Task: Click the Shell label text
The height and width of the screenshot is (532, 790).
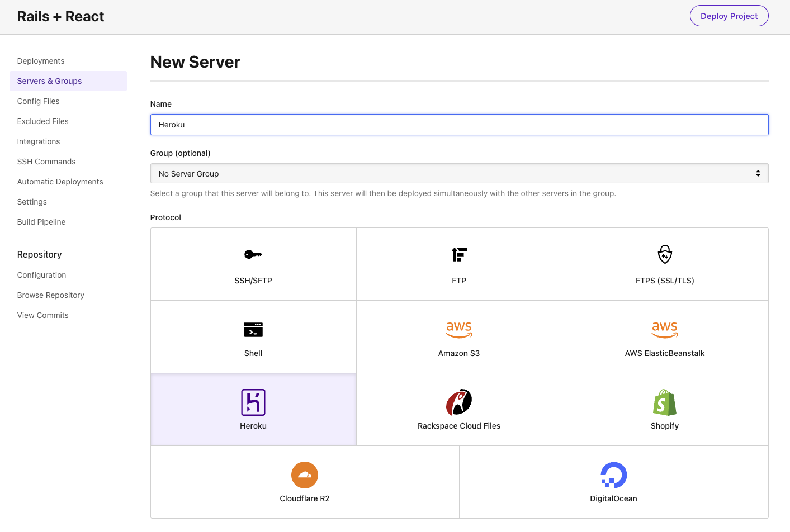Action: point(253,353)
